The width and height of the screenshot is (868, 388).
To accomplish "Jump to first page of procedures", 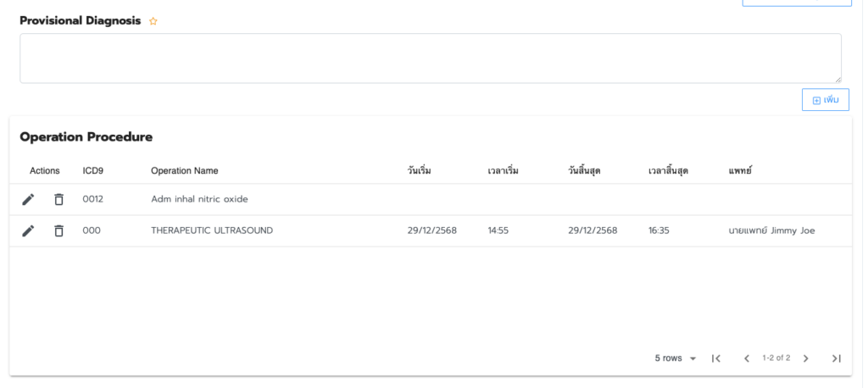I will pyautogui.click(x=716, y=358).
